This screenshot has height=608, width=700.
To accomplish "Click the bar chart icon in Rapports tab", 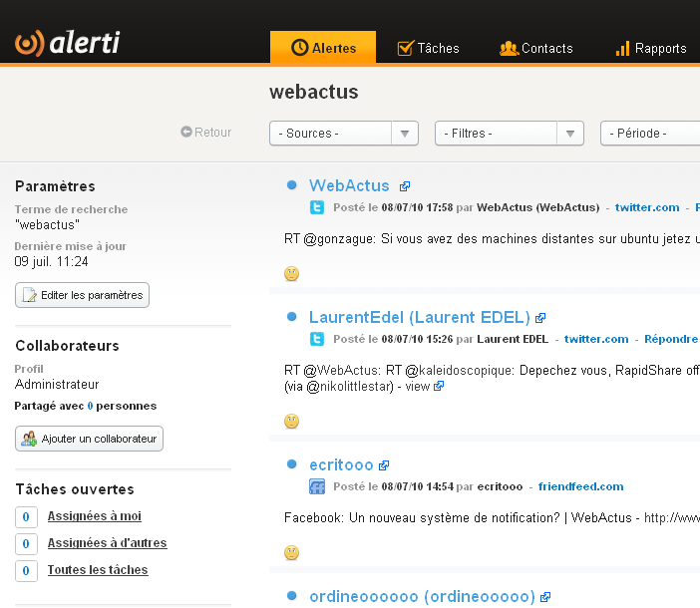I will pos(623,49).
